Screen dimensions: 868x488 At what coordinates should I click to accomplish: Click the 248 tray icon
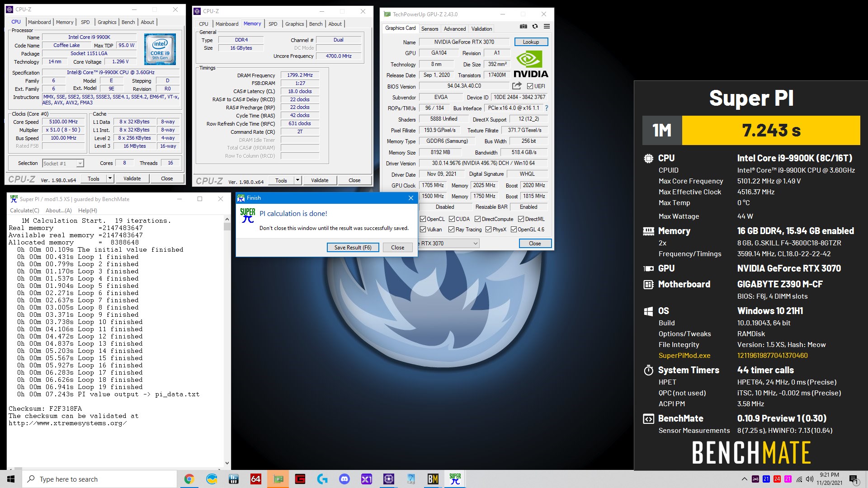pyautogui.click(x=755, y=479)
